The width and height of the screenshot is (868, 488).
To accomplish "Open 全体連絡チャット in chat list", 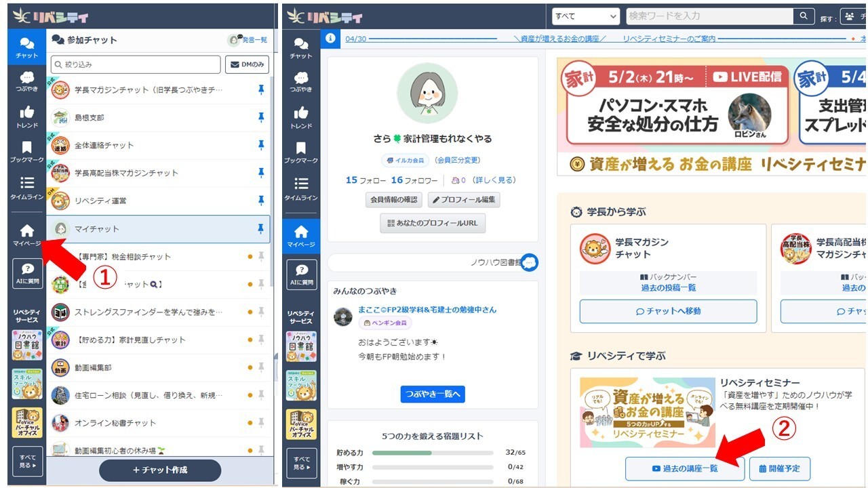I will 159,145.
